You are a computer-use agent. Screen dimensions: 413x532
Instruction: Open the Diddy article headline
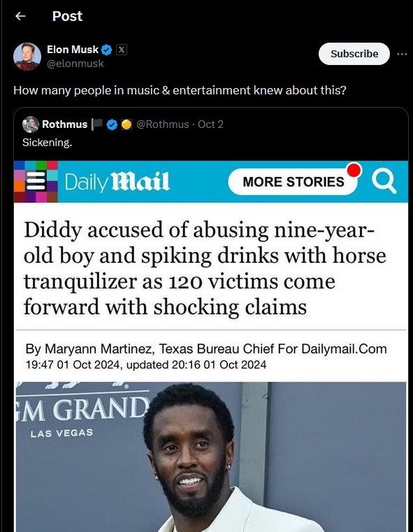(205, 268)
